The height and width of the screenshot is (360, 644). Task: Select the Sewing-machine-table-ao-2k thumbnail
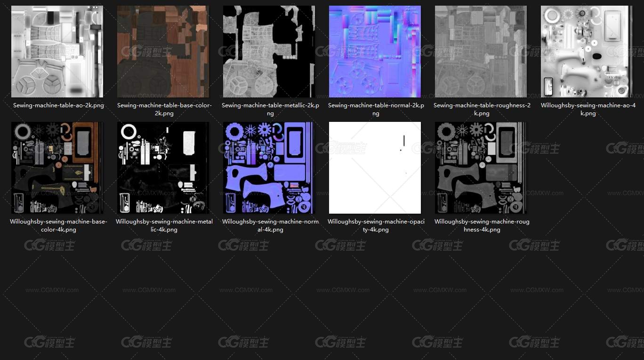[x=57, y=52]
